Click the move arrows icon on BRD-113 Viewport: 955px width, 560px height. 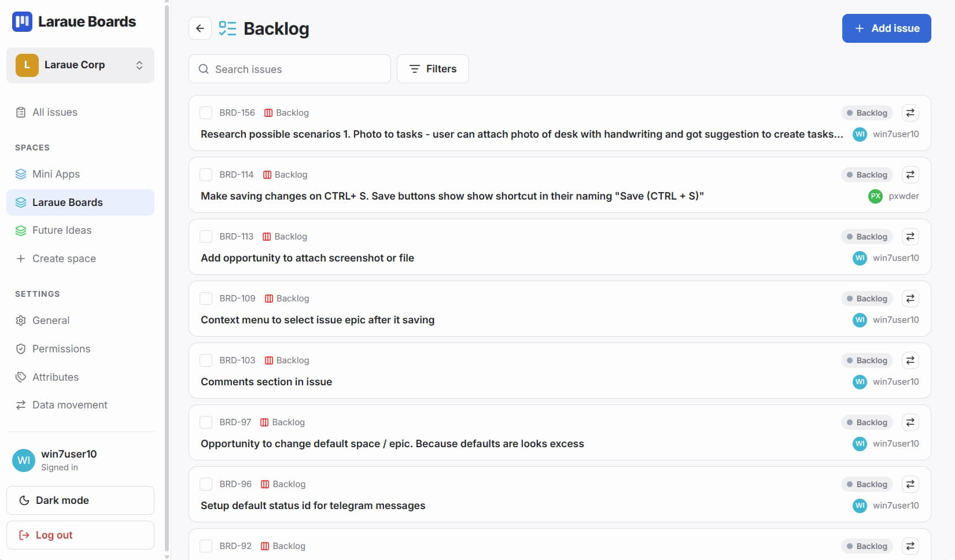click(910, 237)
